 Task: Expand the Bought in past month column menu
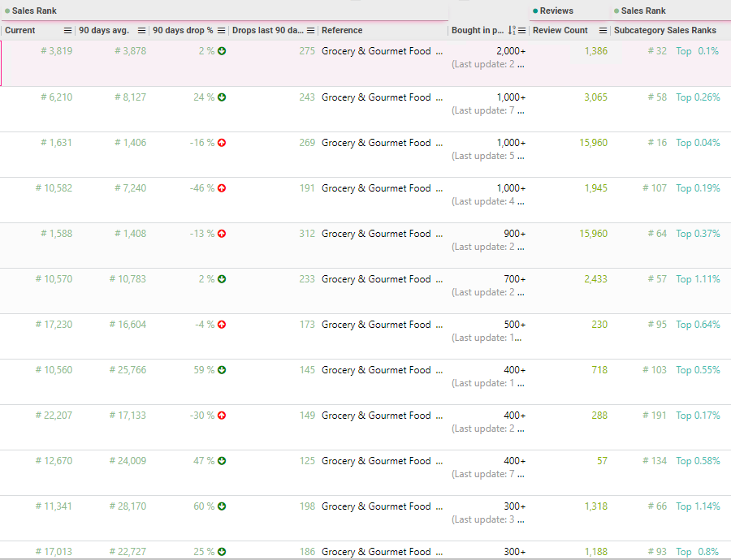pos(522,31)
